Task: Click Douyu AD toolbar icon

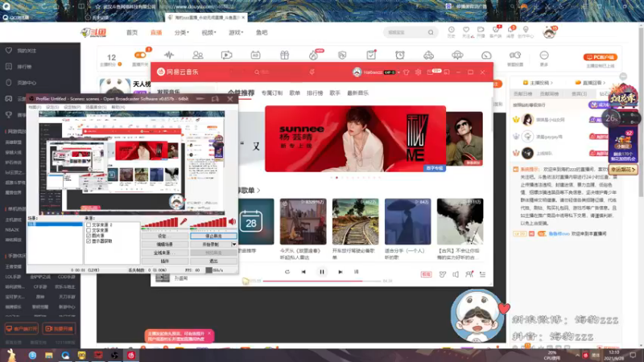Action: coord(255,55)
